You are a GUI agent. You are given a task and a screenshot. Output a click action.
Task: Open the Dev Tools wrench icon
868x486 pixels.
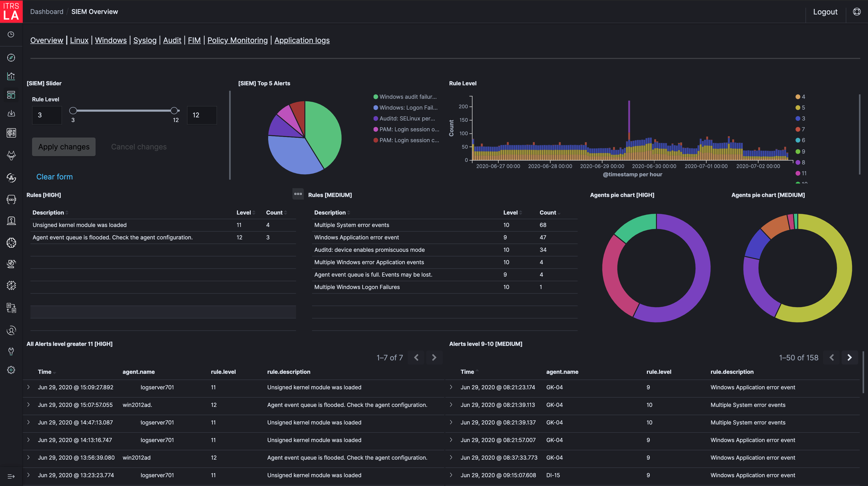pos(11,351)
